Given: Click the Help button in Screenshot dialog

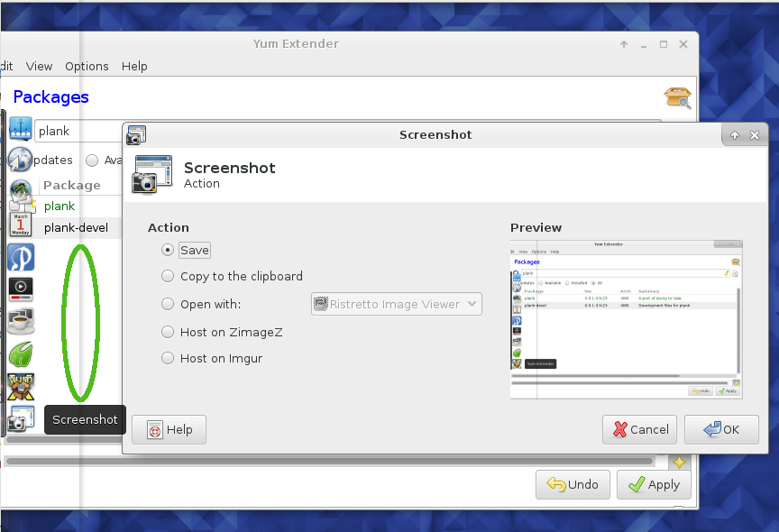Looking at the screenshot, I should [169, 430].
